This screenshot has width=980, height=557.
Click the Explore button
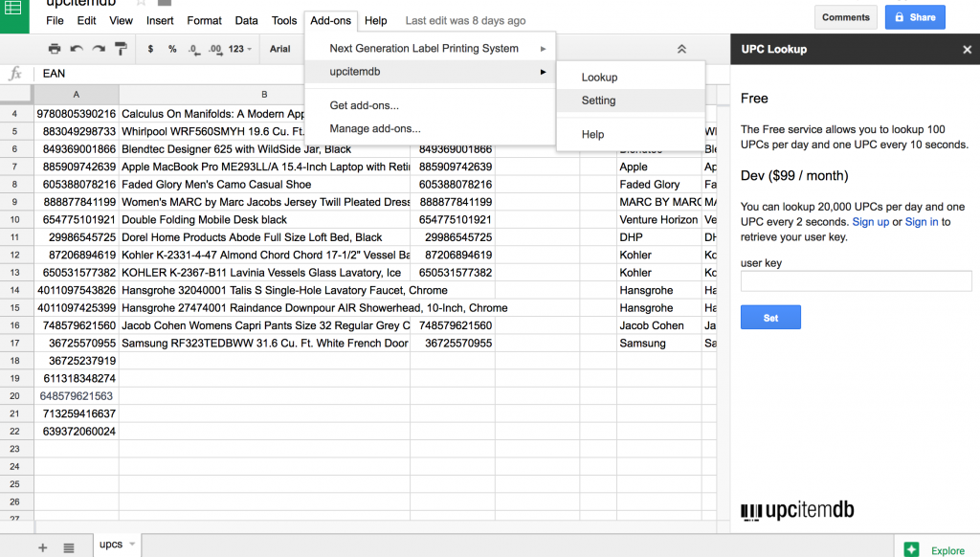pyautogui.click(x=937, y=549)
